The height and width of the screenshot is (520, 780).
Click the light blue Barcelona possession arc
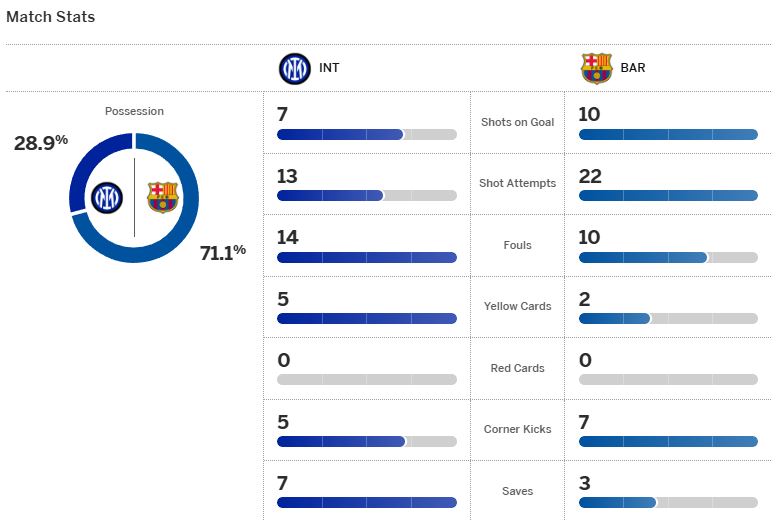pyautogui.click(x=191, y=199)
